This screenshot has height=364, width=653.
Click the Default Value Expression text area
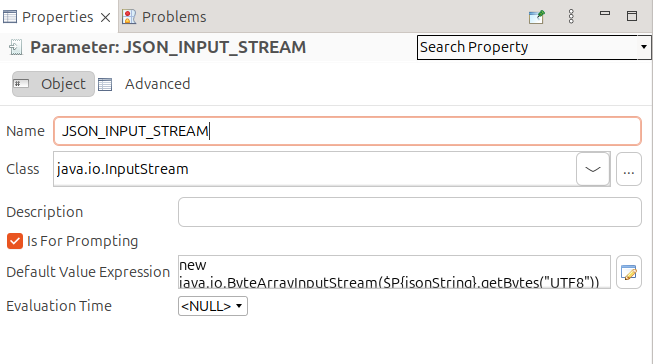pyautogui.click(x=394, y=272)
